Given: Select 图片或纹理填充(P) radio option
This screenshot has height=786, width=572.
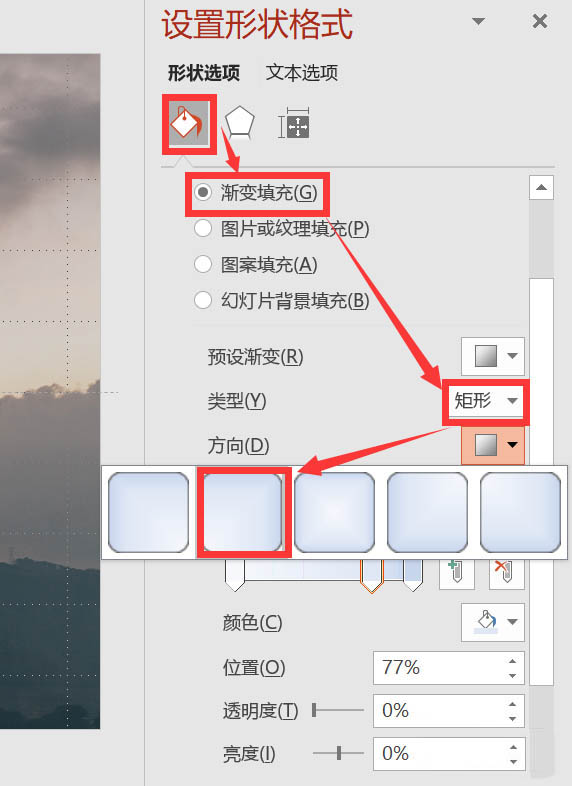Looking at the screenshot, I should pyautogui.click(x=282, y=229).
